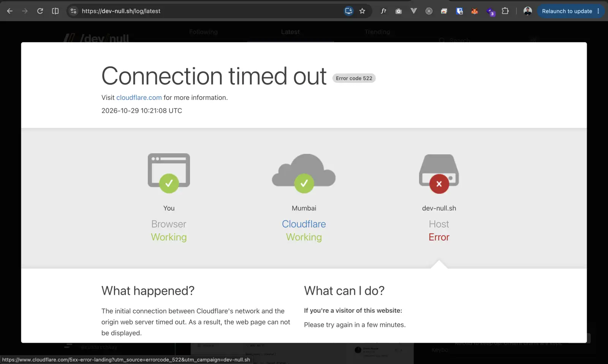Click the Error code 522 badge
The width and height of the screenshot is (608, 364).
[x=354, y=78]
